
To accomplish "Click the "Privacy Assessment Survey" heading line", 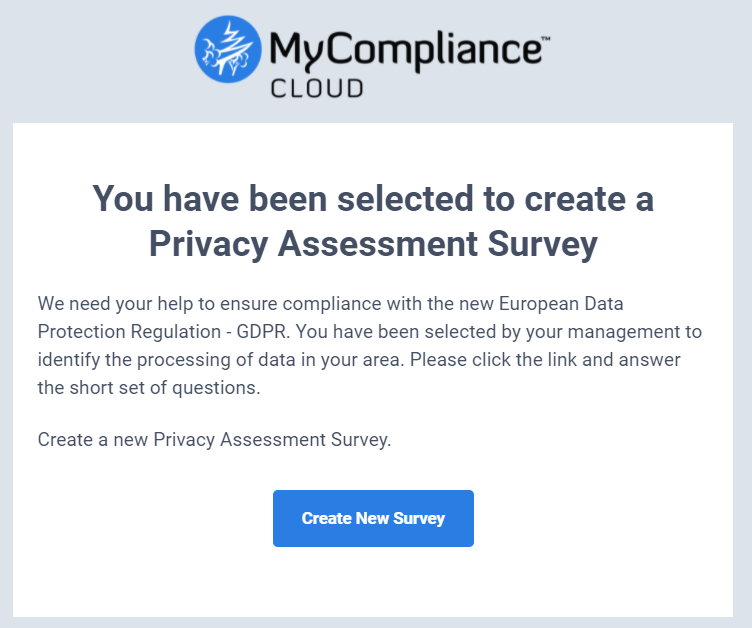I will [x=373, y=244].
